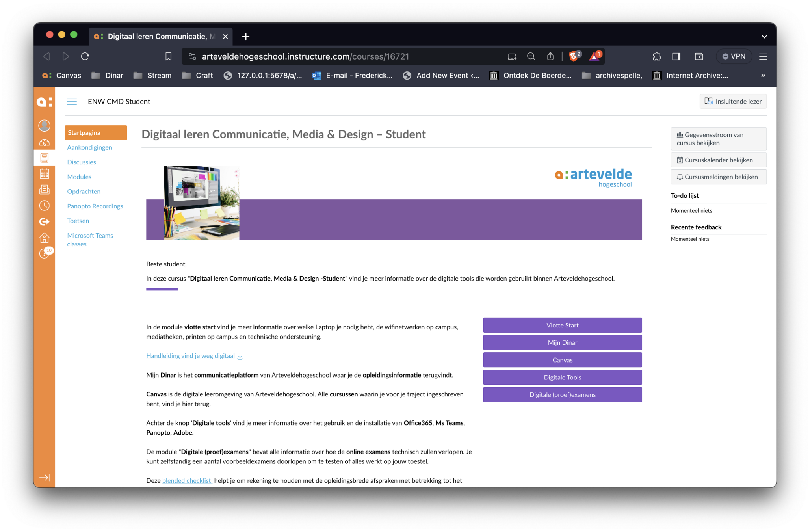Click the Digitale Tools purple button
The height and width of the screenshot is (532, 810).
coord(562,377)
